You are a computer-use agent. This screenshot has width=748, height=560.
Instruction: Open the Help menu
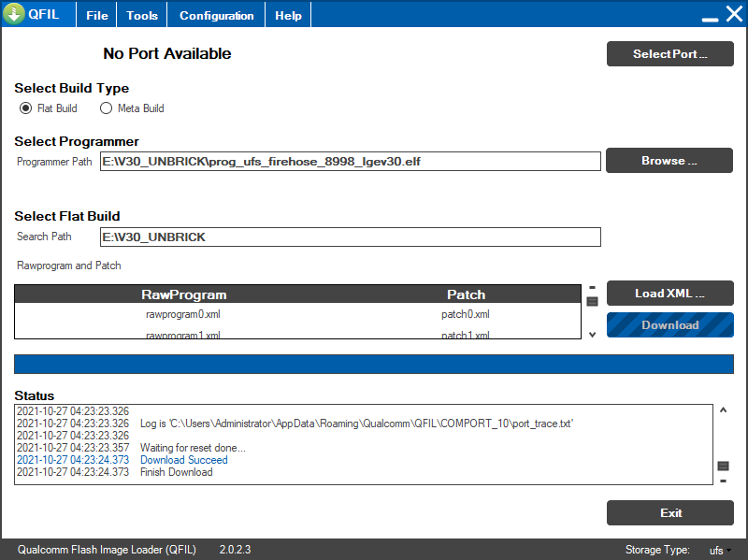288,15
